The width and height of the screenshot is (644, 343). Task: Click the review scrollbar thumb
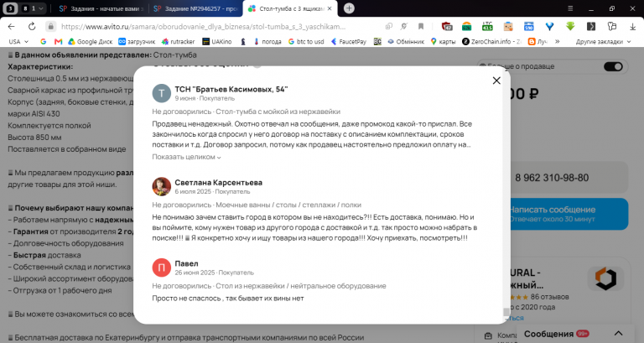coord(506,312)
